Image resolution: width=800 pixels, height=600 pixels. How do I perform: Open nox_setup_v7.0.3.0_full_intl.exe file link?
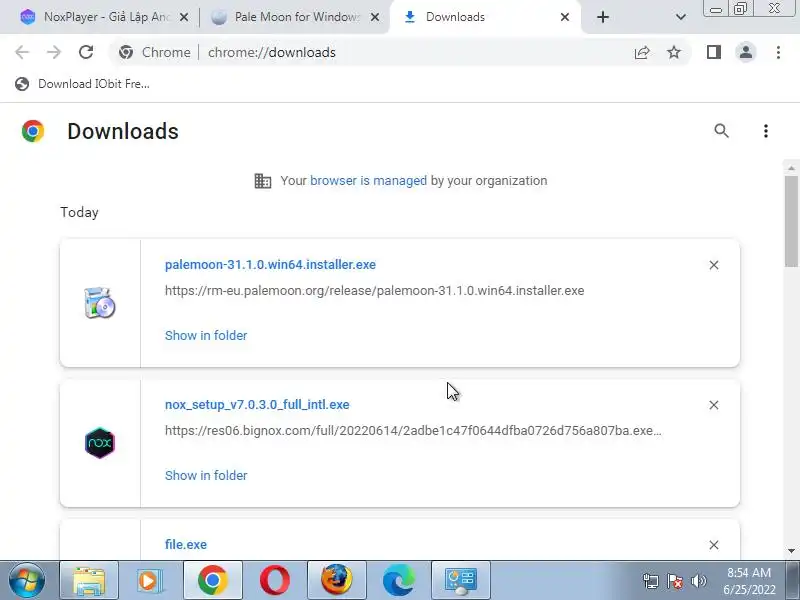(257, 405)
